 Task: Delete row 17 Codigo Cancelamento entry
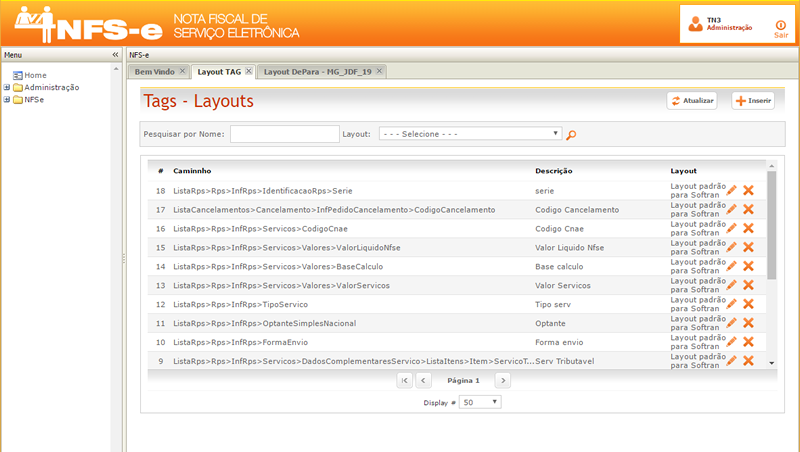pos(748,209)
